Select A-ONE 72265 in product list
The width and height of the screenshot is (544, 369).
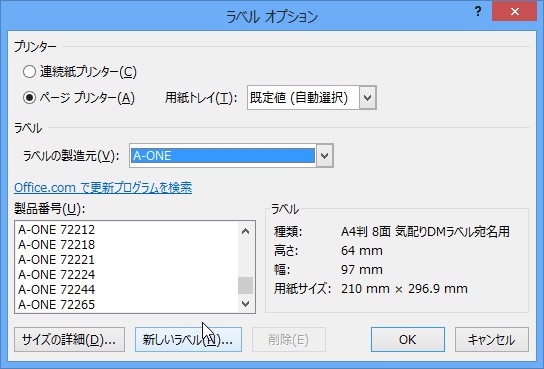tap(127, 304)
